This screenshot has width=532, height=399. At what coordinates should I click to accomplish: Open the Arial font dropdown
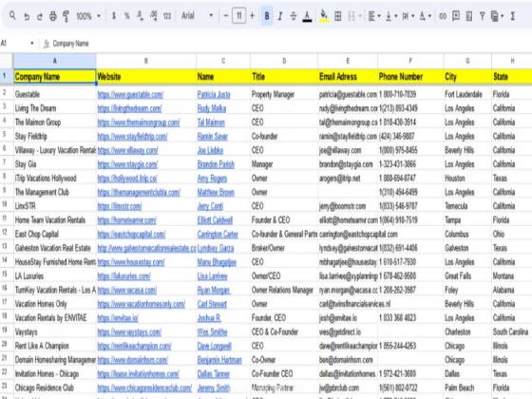(198, 15)
